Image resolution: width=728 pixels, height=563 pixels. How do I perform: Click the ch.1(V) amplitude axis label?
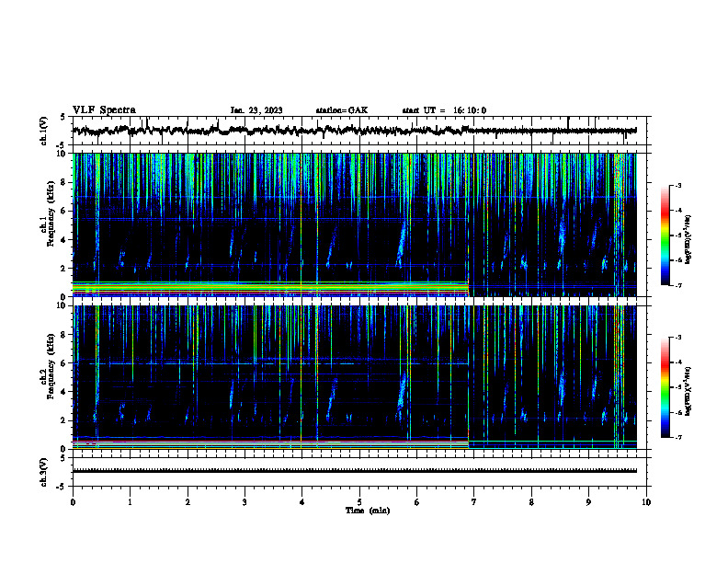44,131
